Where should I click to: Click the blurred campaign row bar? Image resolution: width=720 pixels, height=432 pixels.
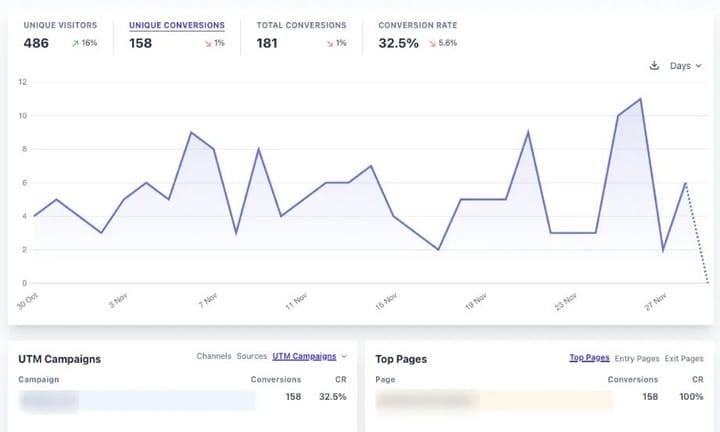tap(137, 401)
